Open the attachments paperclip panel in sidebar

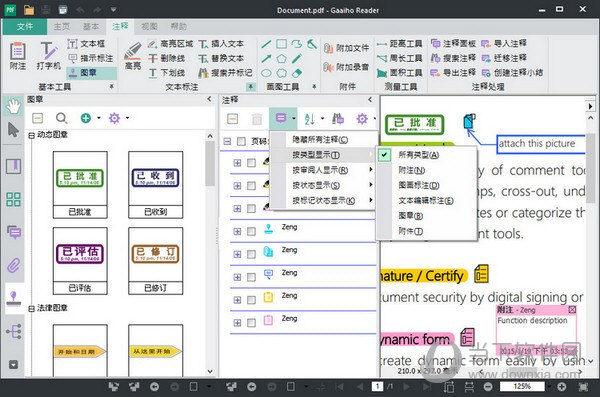13,265
